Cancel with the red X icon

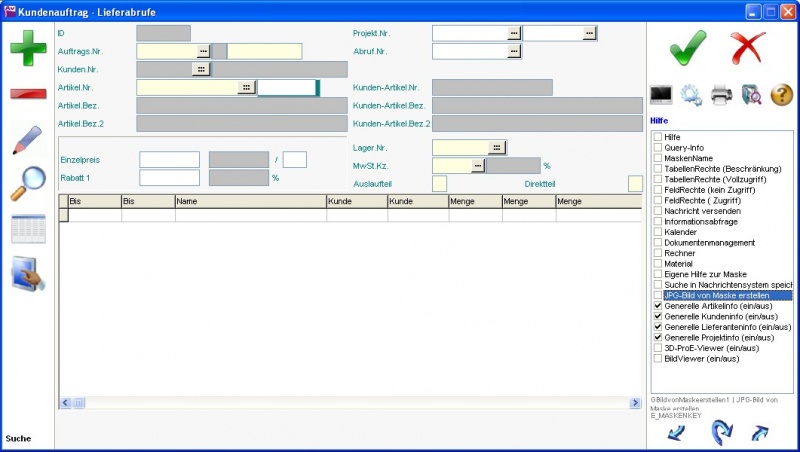pyautogui.click(x=746, y=47)
